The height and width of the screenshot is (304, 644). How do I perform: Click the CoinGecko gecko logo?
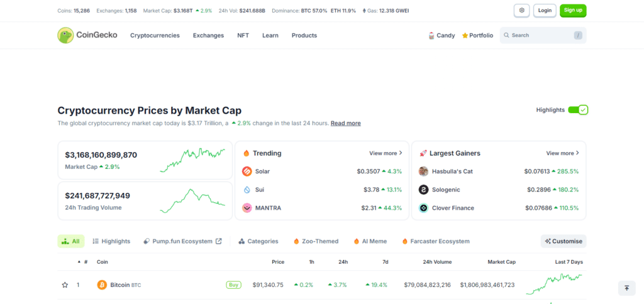(65, 35)
